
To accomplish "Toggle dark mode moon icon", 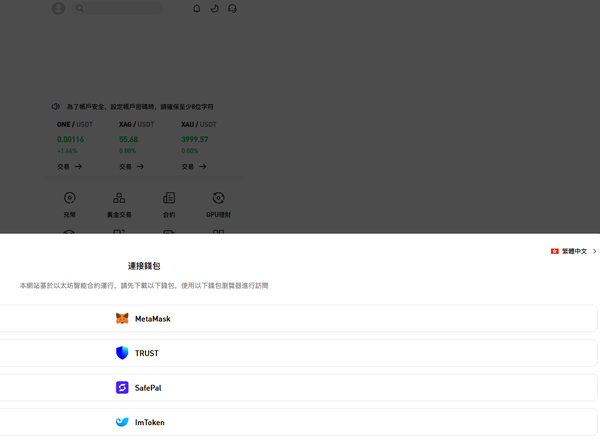I will [x=215, y=8].
